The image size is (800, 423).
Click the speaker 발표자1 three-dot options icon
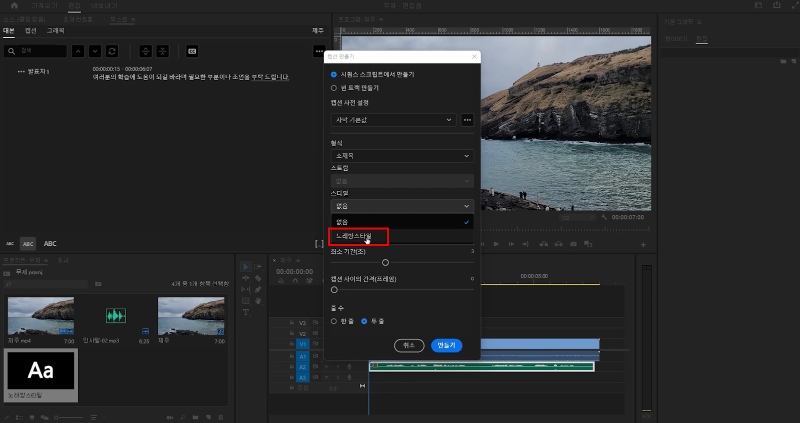tap(21, 72)
